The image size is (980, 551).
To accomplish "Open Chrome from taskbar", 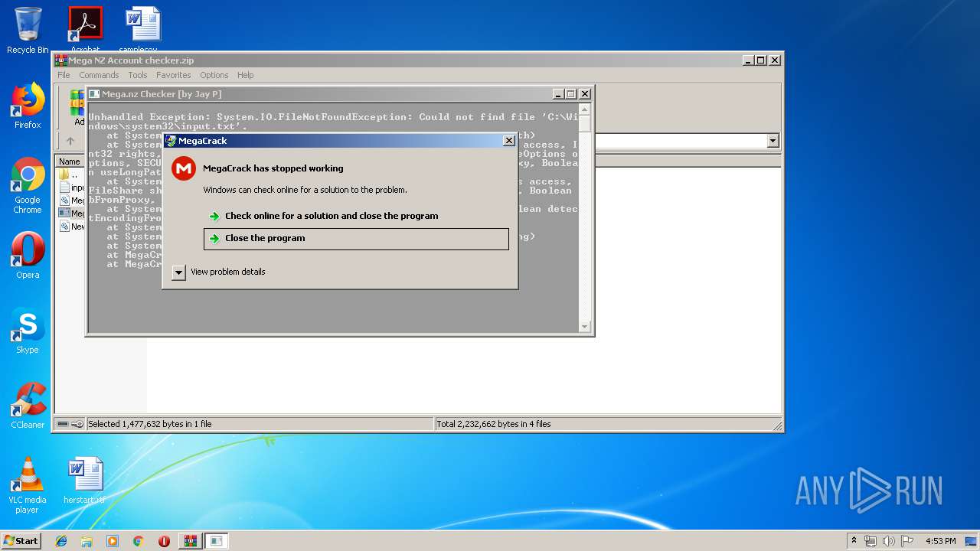I will click(x=138, y=541).
